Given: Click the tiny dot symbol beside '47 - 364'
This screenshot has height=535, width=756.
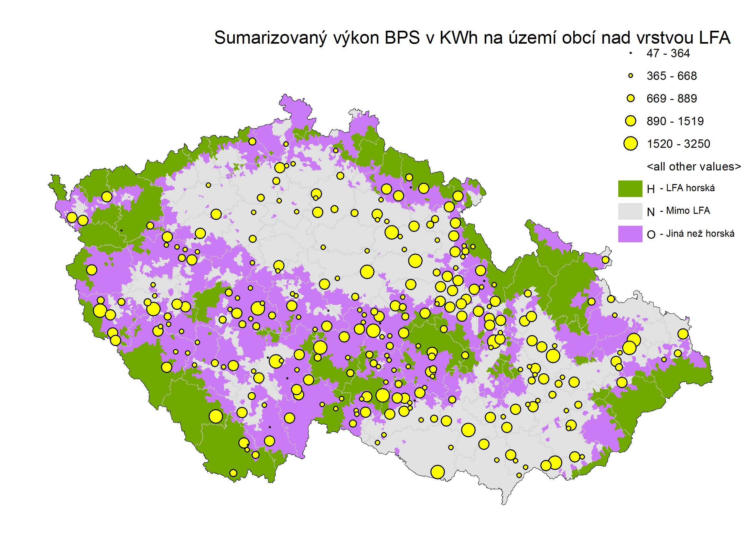Looking at the screenshot, I should [x=631, y=53].
